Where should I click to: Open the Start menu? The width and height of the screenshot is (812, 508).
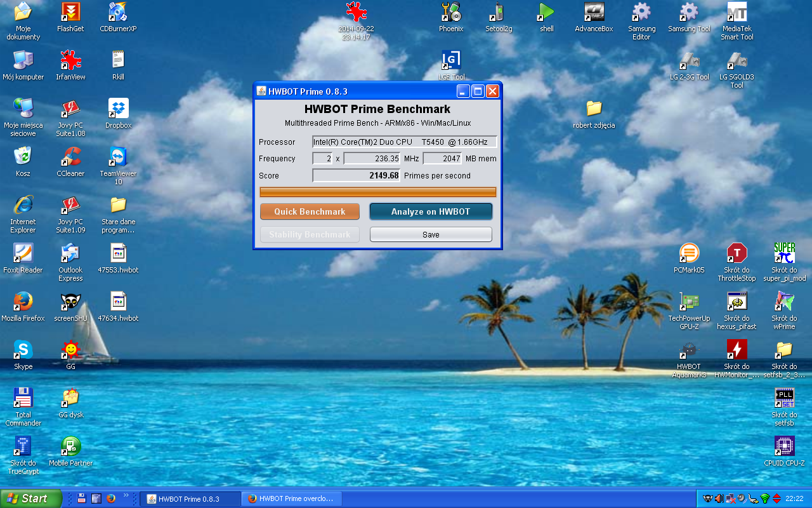point(31,498)
